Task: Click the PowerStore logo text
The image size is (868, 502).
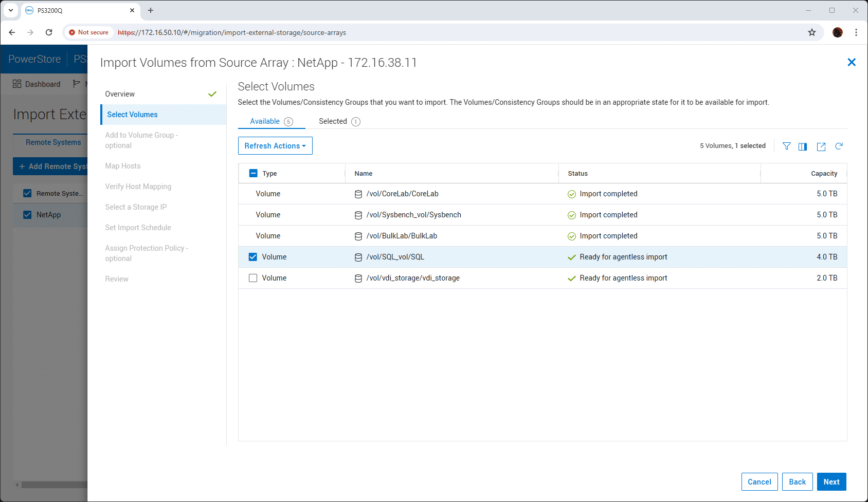Action: coord(34,59)
